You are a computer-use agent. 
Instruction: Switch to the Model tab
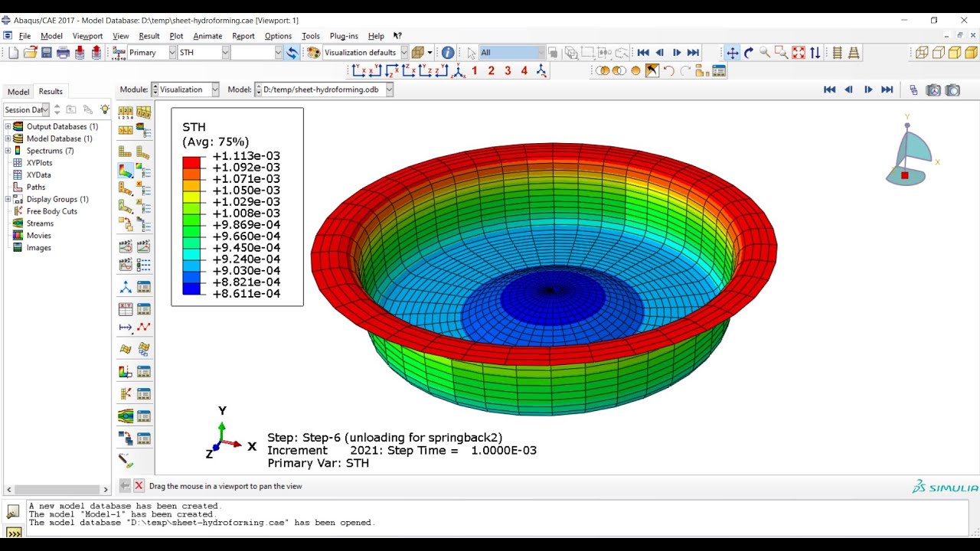pyautogui.click(x=18, y=92)
